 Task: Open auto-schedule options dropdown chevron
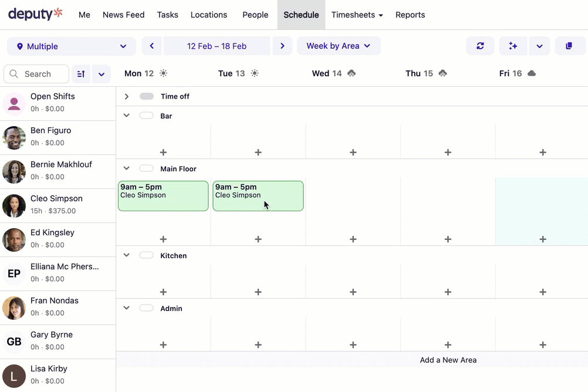(x=539, y=46)
